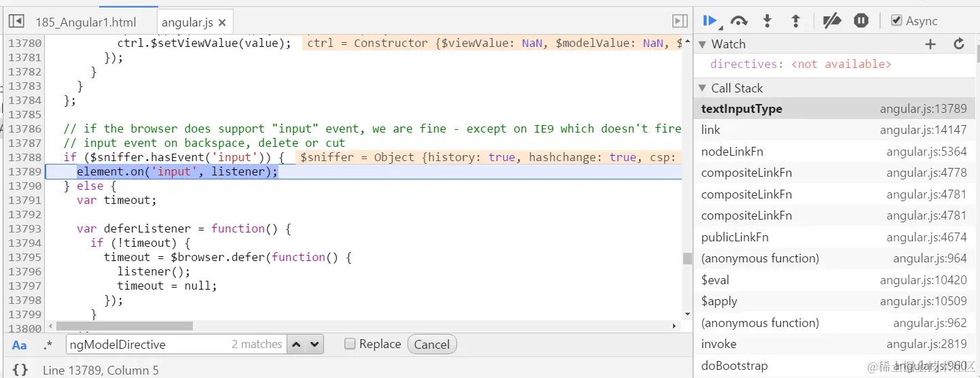Select compositeLinkFn frame at angular.js:4778
This screenshot has width=980, height=378.
pos(834,173)
